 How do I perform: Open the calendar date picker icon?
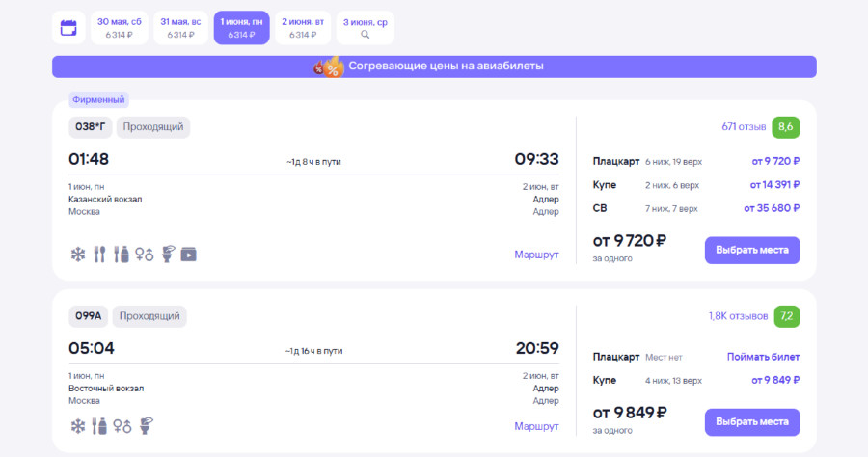(68, 28)
